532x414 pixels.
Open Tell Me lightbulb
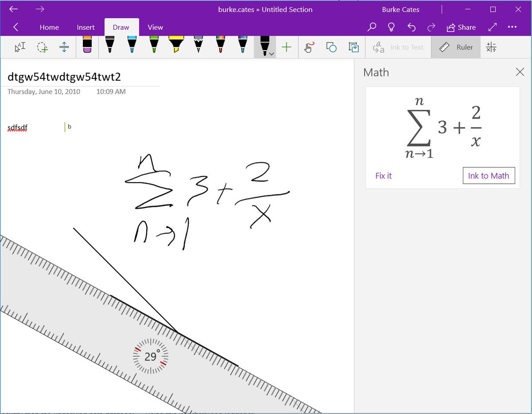tap(391, 27)
